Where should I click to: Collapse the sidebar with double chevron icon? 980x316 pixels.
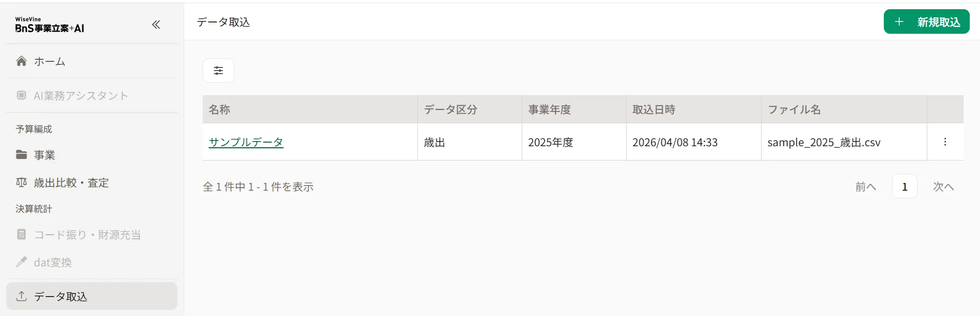click(x=156, y=25)
